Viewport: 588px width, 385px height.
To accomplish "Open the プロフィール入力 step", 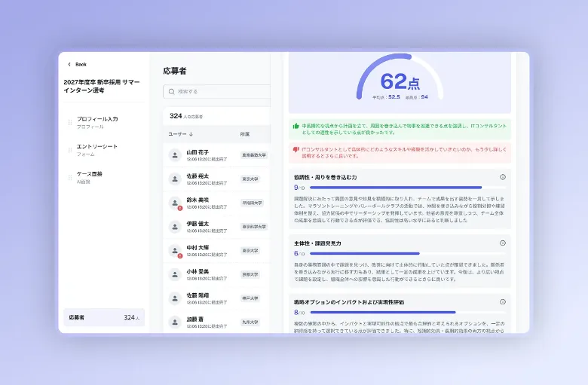I will pos(97,123).
